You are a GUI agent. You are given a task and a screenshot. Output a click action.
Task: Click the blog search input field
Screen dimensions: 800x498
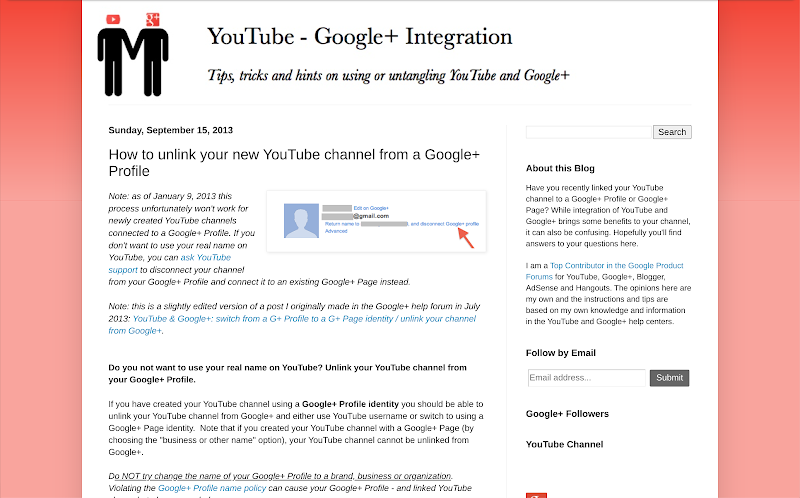pyautogui.click(x=589, y=132)
